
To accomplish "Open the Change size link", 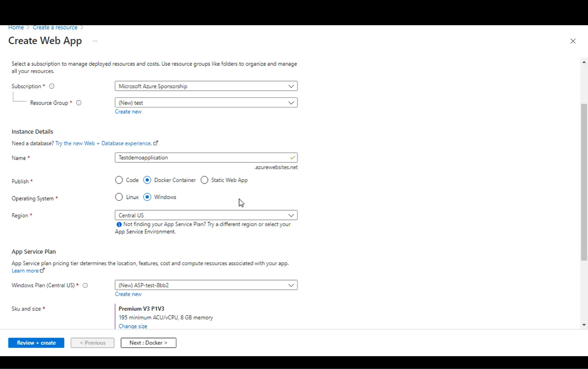I will pyautogui.click(x=133, y=326).
